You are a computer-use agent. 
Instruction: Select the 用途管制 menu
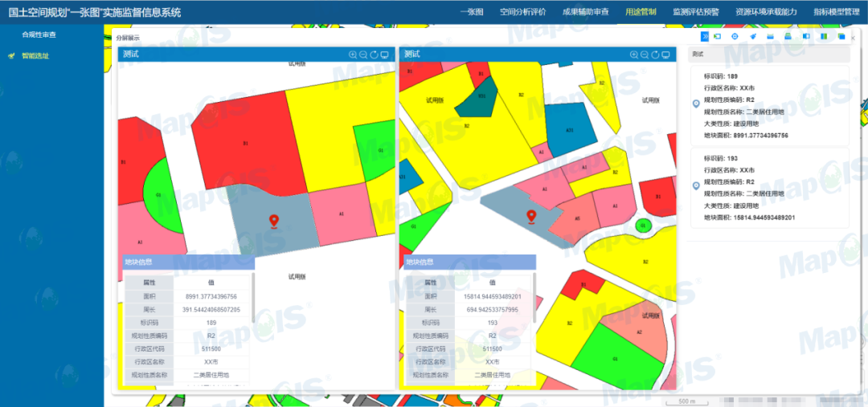coord(641,11)
